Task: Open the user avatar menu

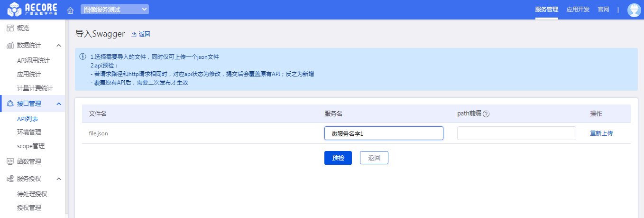Action: click(x=634, y=10)
